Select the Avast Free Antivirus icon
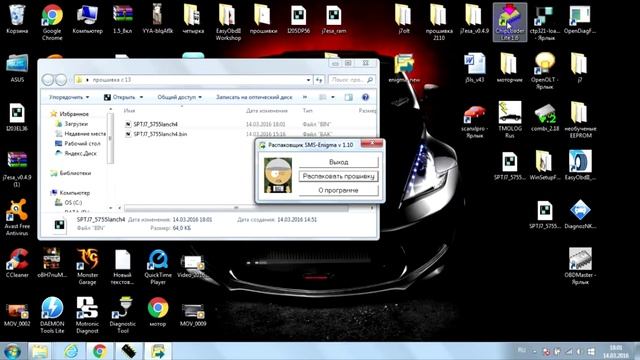The image size is (640, 360). pos(17,217)
